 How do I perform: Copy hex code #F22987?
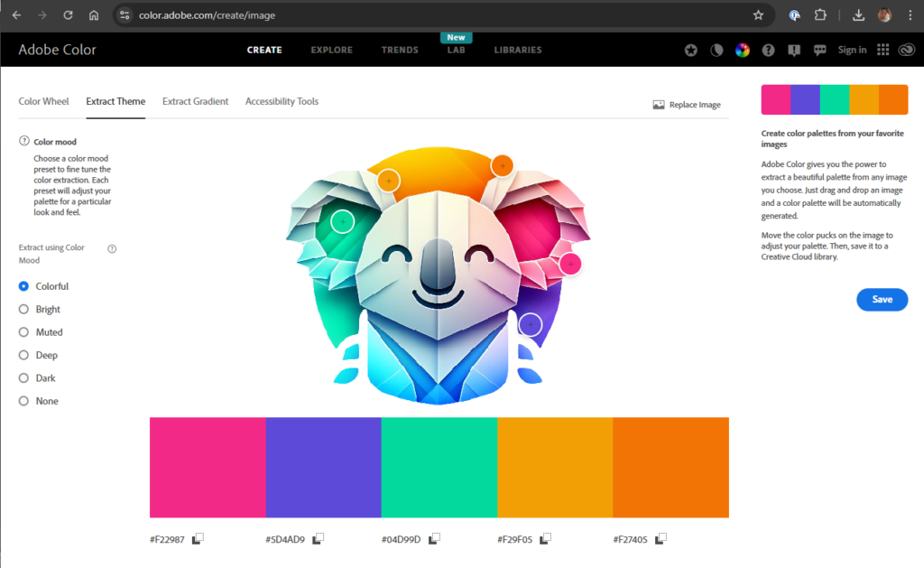tap(198, 538)
